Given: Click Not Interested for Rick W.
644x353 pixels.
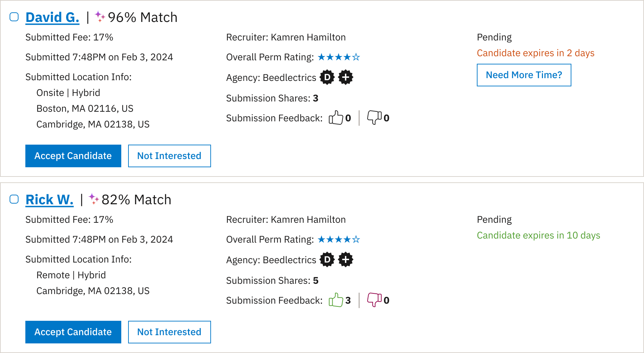Looking at the screenshot, I should point(169,332).
